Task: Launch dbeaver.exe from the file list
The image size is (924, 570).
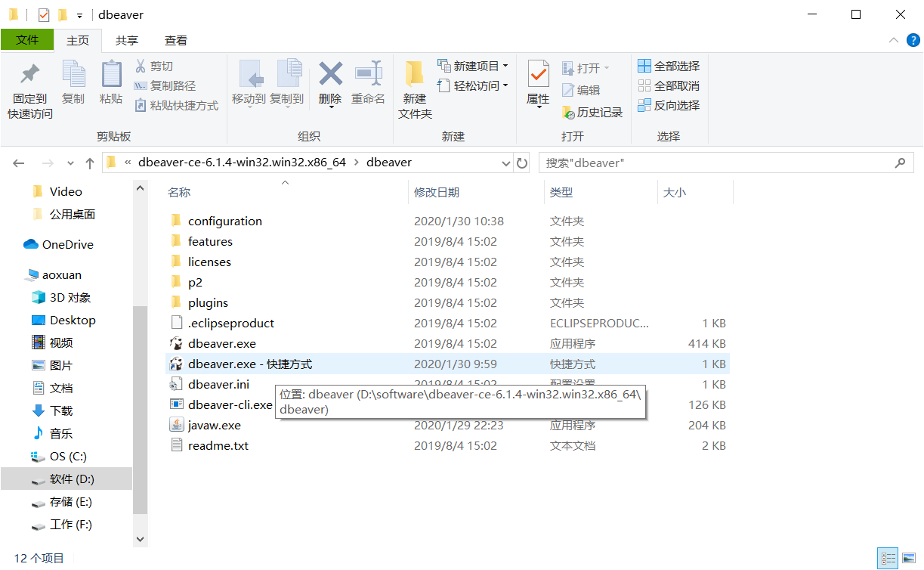Action: tap(220, 343)
